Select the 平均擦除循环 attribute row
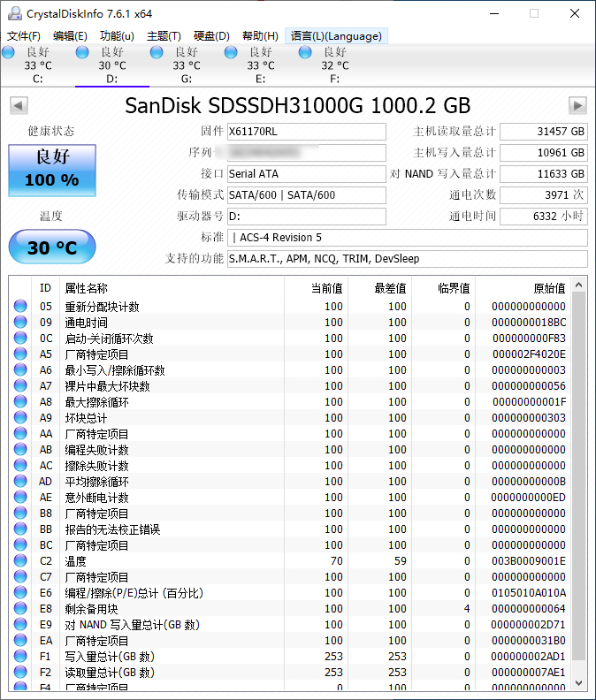 point(290,482)
